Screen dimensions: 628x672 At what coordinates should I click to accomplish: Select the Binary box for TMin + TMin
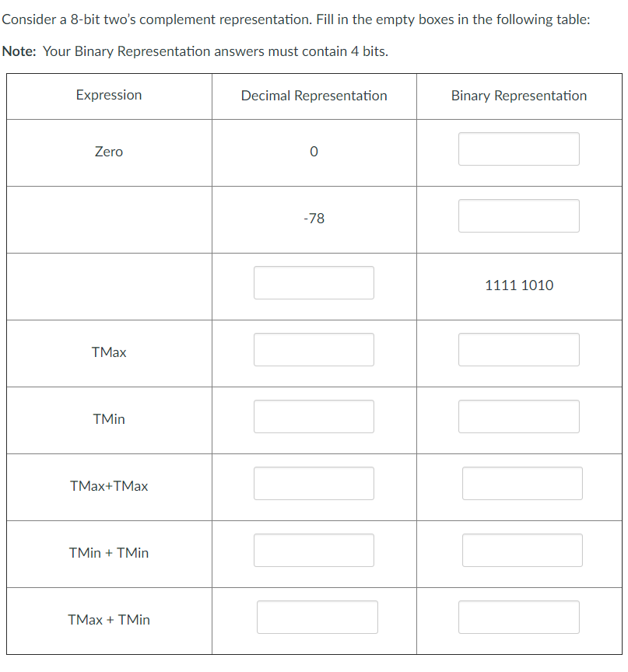click(522, 550)
